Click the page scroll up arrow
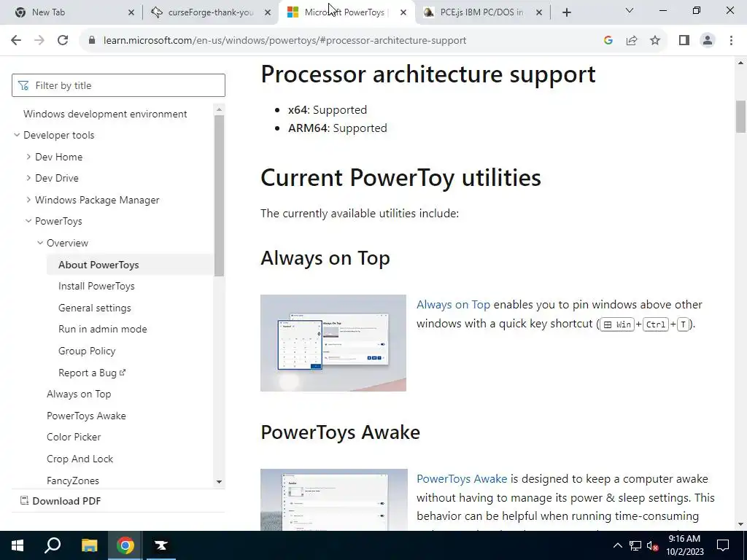747x560 pixels. pyautogui.click(x=740, y=63)
